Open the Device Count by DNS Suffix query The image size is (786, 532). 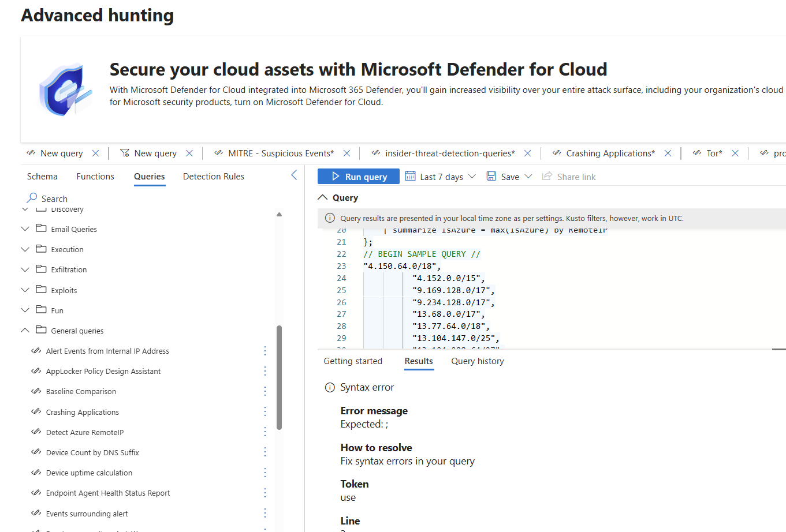(92, 452)
